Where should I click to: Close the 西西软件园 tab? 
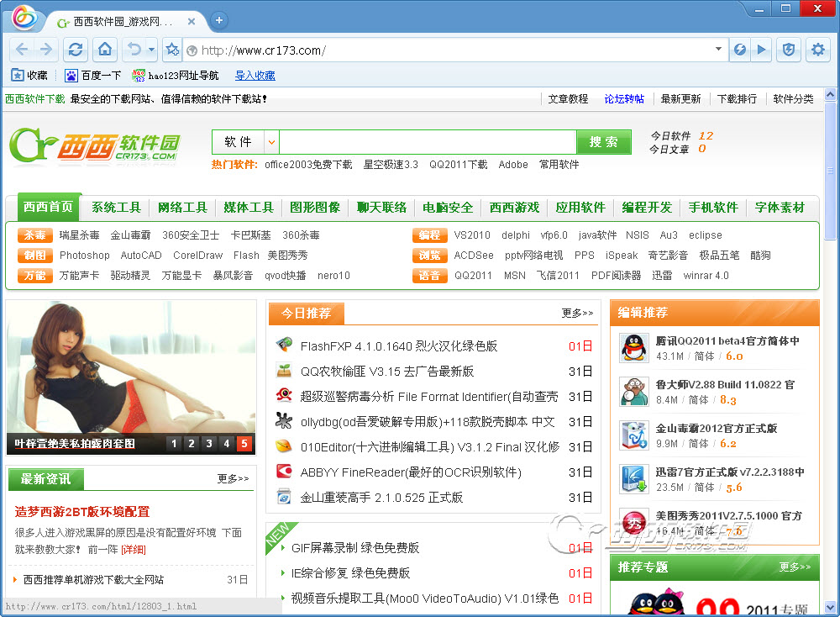192,22
